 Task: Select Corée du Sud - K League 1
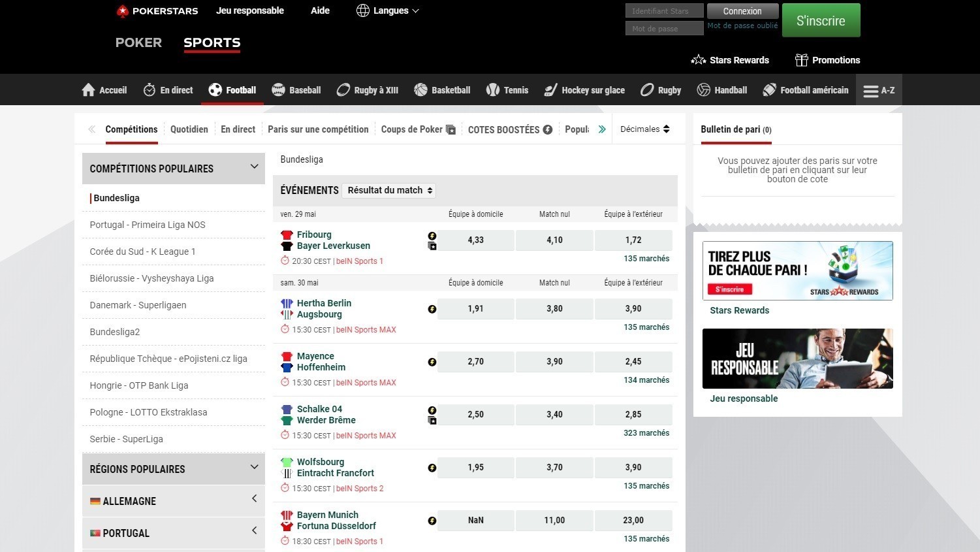[x=142, y=252]
